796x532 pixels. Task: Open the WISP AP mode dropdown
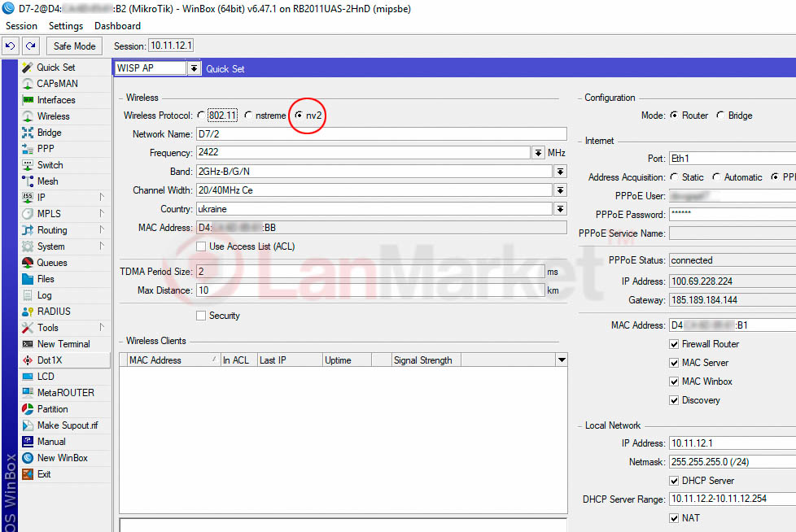pyautogui.click(x=194, y=69)
